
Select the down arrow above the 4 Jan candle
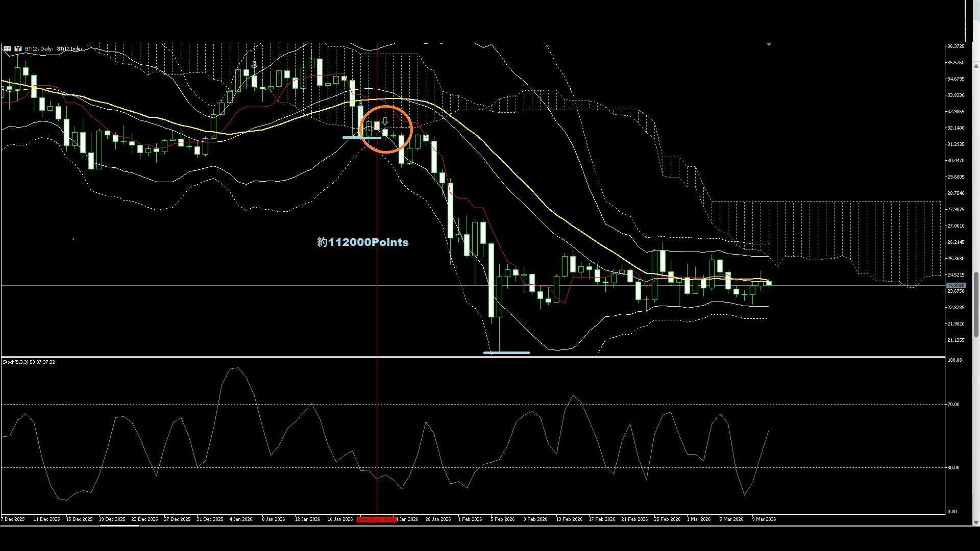[x=254, y=65]
